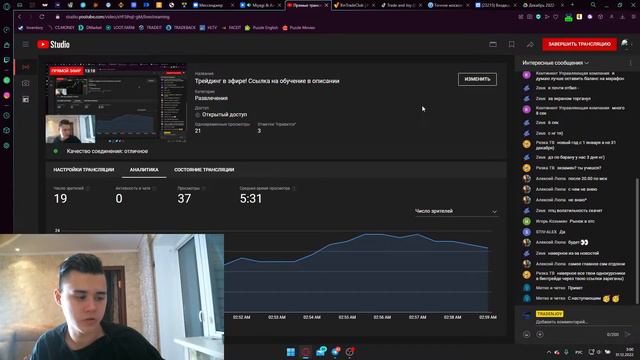Viewport: 640px width, 360px height.
Task: Switch to СОСТОЯНИЕ ТРАНСЛЯЦИИ tab
Action: (204, 170)
